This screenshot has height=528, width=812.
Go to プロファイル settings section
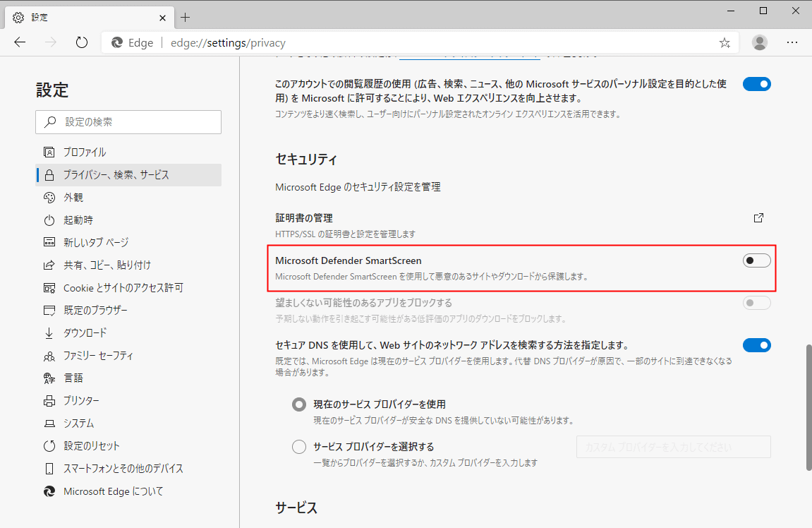tap(128, 152)
